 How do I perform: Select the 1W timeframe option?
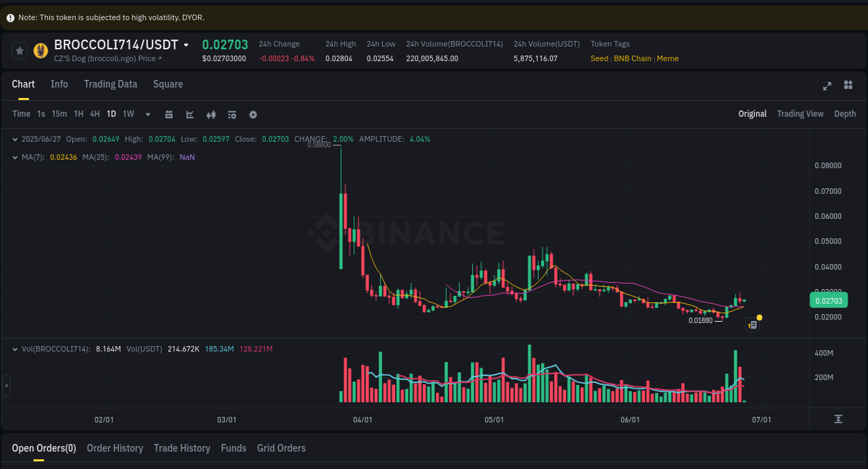point(128,114)
